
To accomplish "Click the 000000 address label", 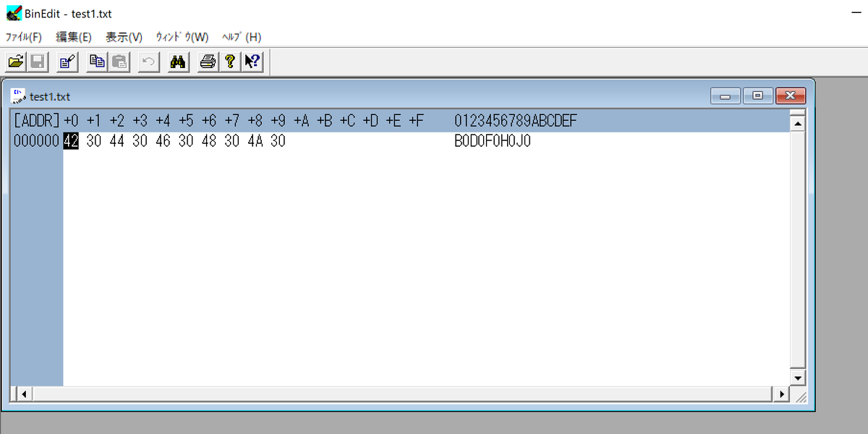I will coord(36,141).
